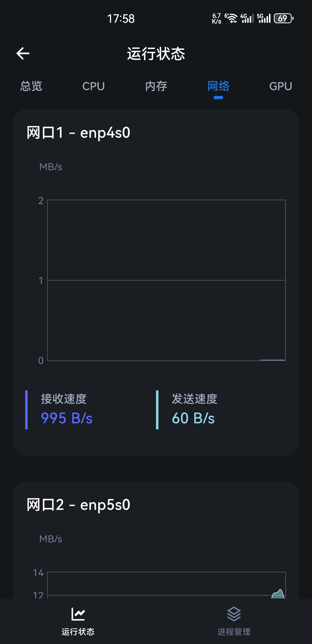The image size is (312, 644).
Task: Switch to the GPU tab
Action: tap(281, 86)
